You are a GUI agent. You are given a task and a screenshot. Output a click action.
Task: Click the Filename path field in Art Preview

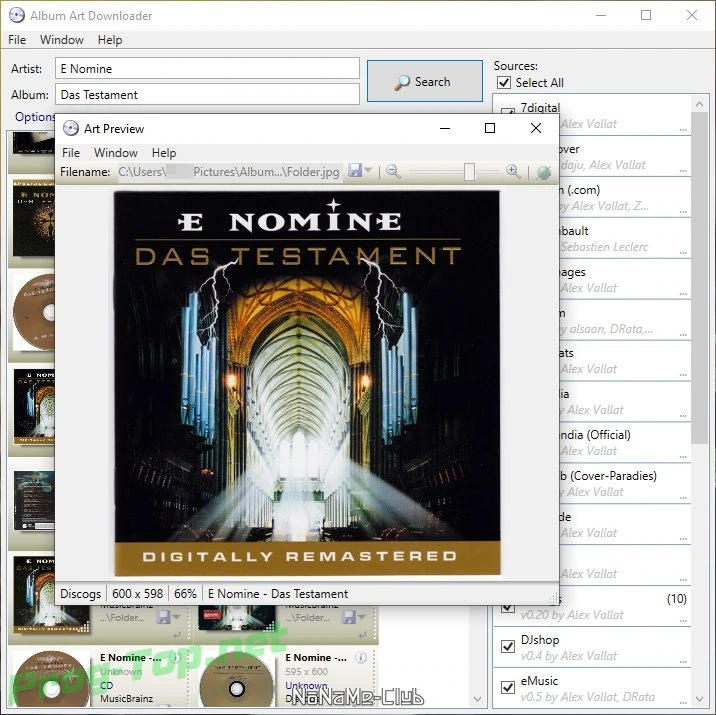click(x=230, y=172)
